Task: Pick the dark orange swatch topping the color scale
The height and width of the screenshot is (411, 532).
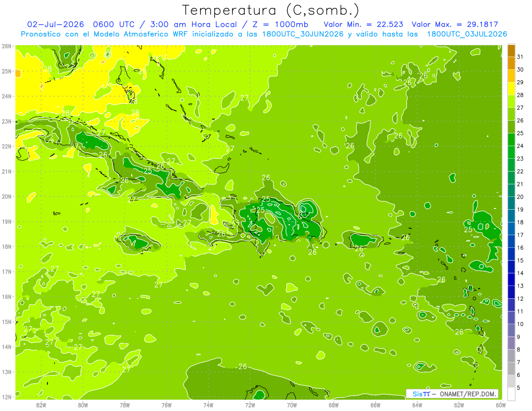Action: (511, 51)
